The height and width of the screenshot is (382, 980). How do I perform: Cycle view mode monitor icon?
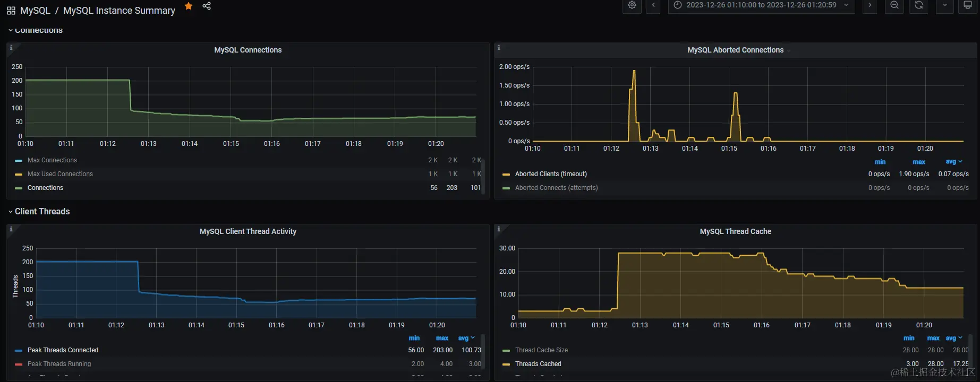968,5
